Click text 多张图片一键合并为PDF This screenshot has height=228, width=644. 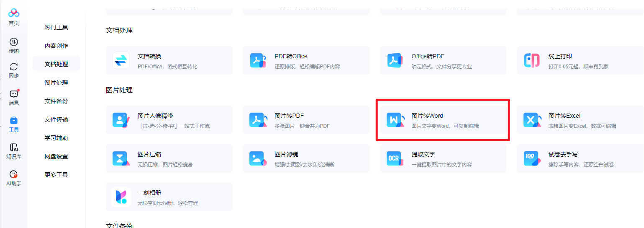[301, 126]
